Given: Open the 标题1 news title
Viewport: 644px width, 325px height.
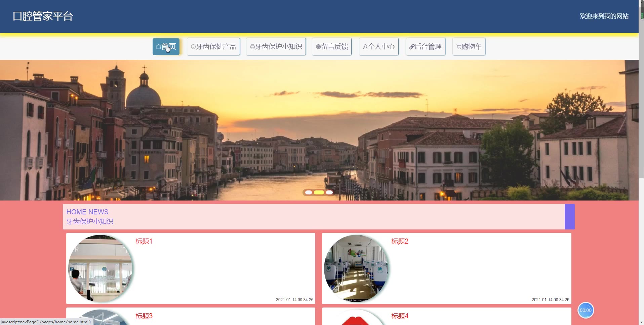Looking at the screenshot, I should [x=144, y=241].
